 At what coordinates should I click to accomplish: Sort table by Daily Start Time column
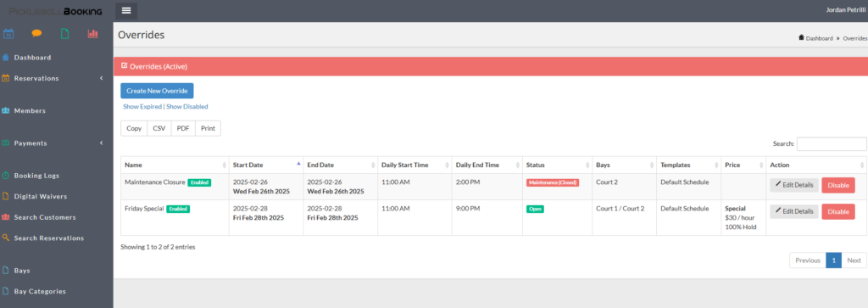[x=415, y=165]
